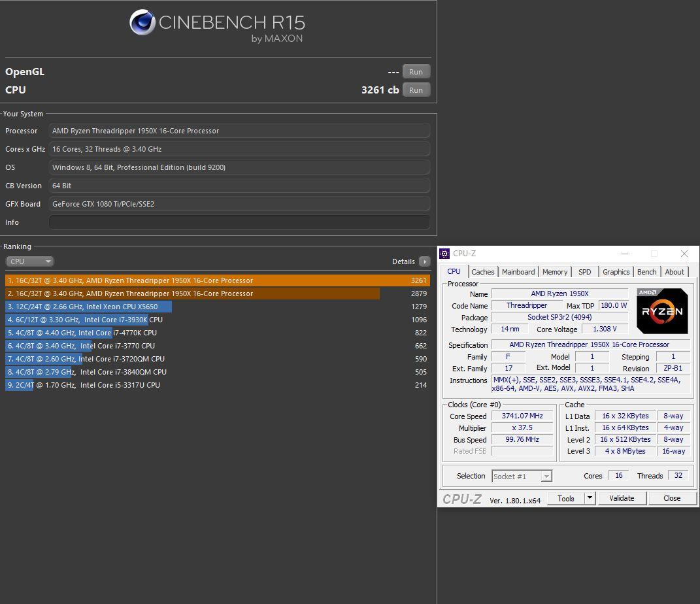Click the L1 Data value 16 x 32 KBytes
The width and height of the screenshot is (700, 604).
pyautogui.click(x=625, y=416)
